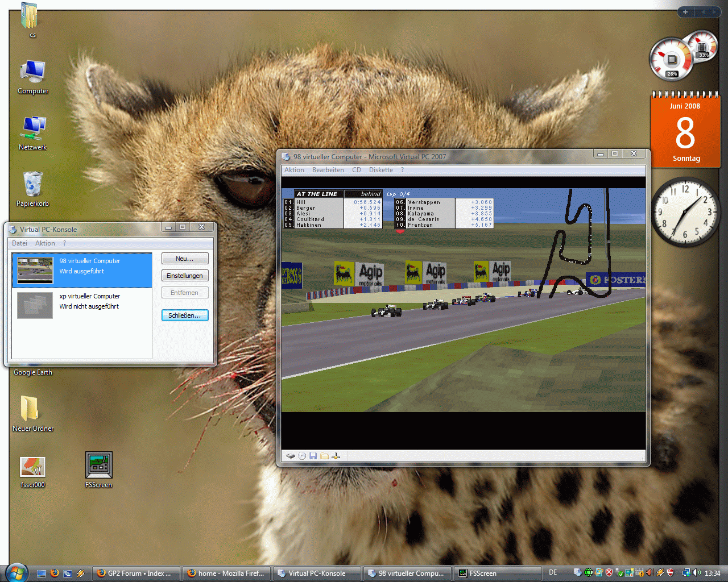Image resolution: width=728 pixels, height=582 pixels.
Task: Switch to GP2 Forum Firefox taskbar button
Action: pyautogui.click(x=135, y=573)
